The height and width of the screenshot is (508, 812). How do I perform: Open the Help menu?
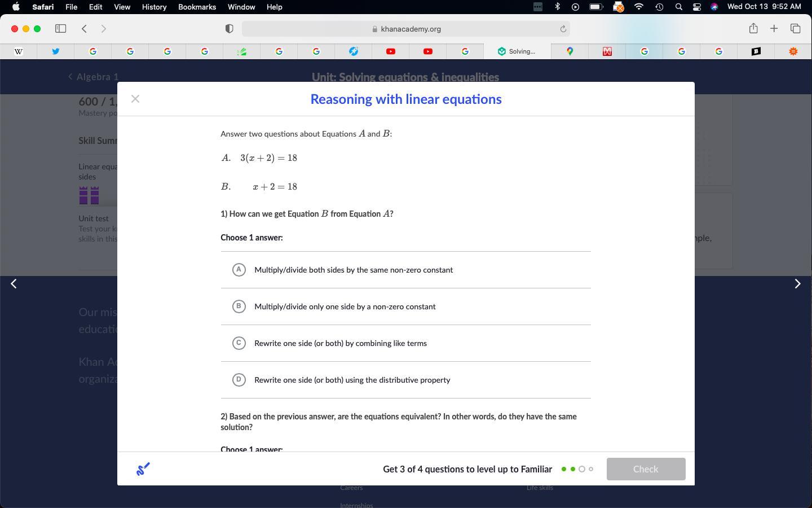[x=274, y=7]
